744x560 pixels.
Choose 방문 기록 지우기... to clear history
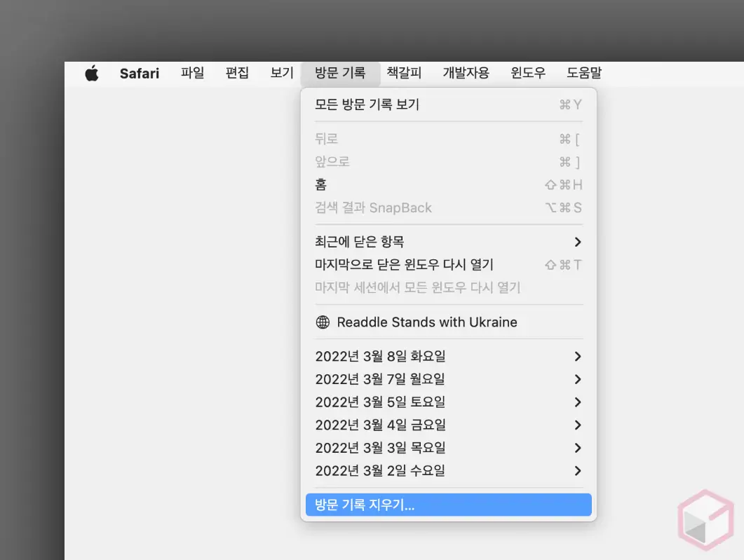448,505
